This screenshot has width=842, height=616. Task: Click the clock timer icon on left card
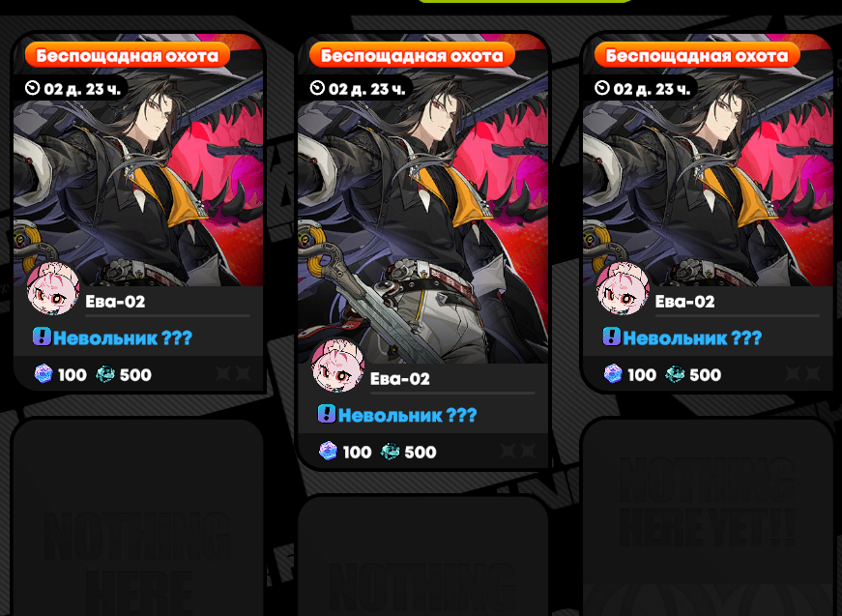pyautogui.click(x=33, y=88)
